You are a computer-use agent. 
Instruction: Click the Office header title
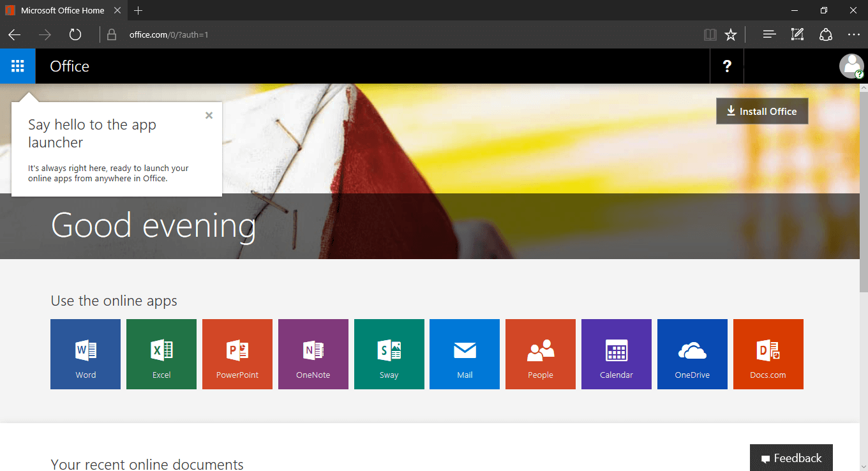pyautogui.click(x=70, y=66)
